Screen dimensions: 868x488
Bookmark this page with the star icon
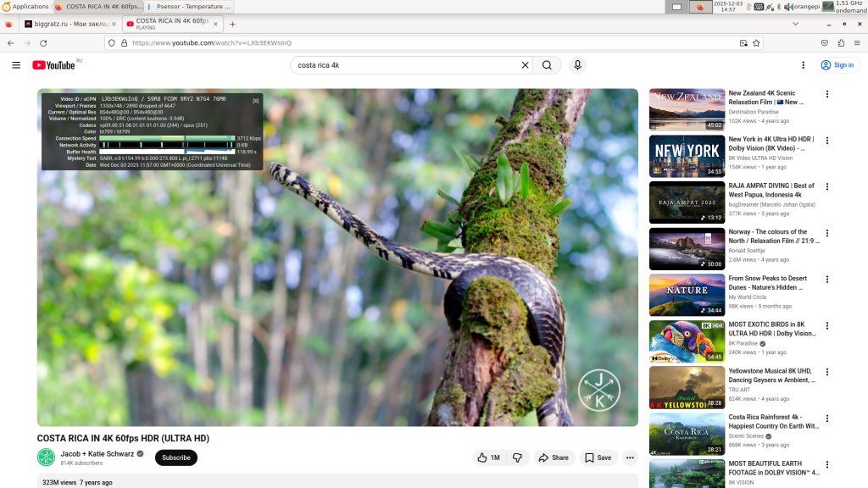click(756, 42)
